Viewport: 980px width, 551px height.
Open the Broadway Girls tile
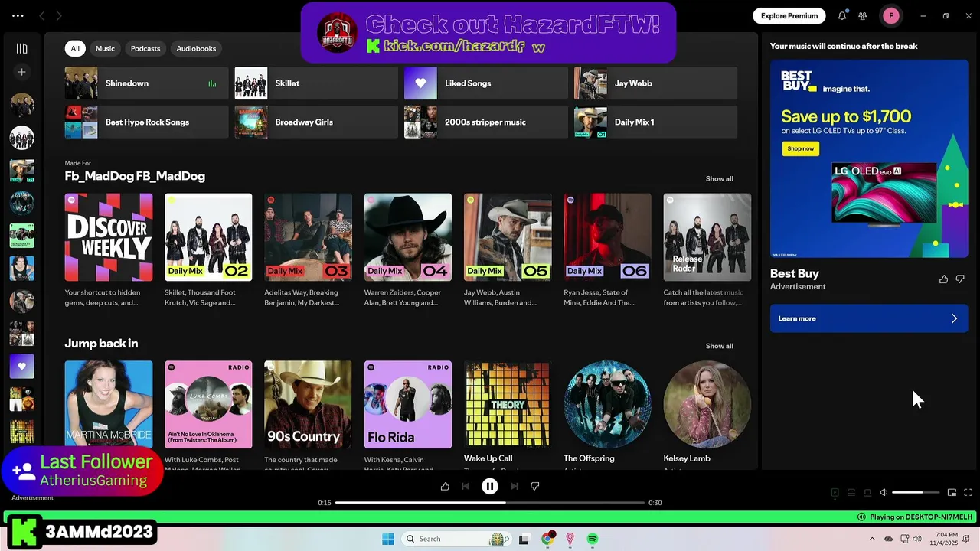(316, 122)
